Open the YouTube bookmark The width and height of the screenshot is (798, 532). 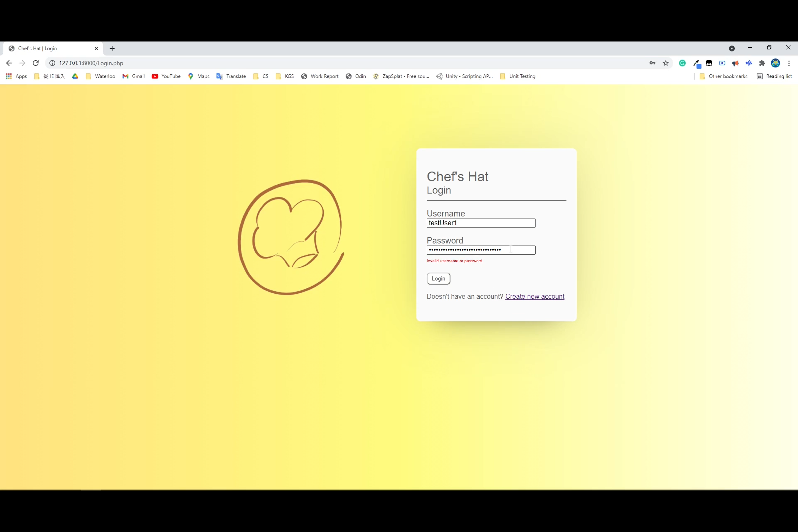point(166,76)
